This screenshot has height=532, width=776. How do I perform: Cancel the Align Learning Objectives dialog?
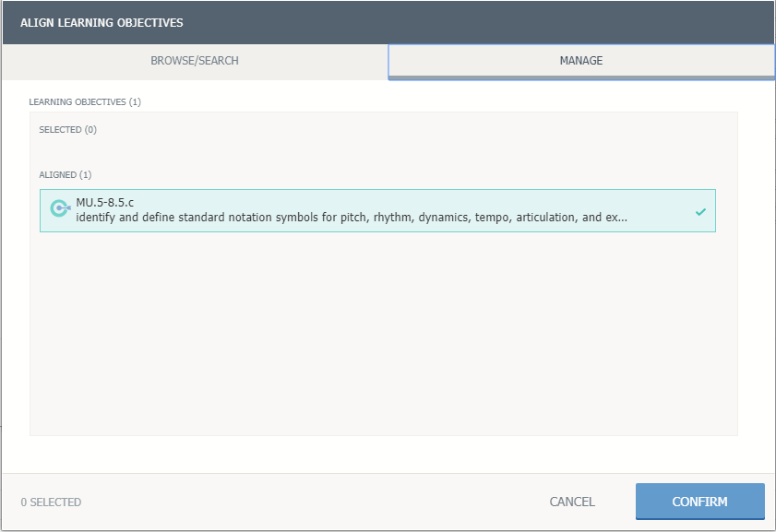572,502
